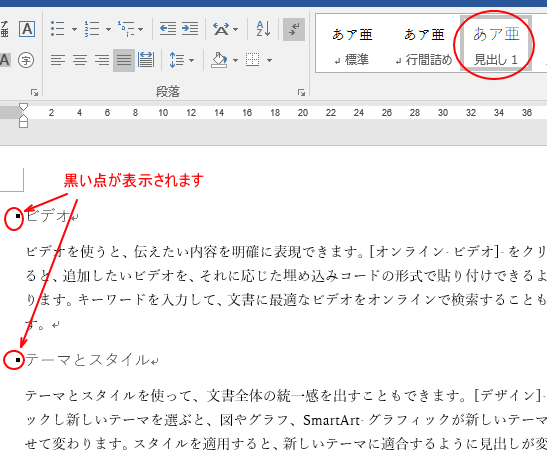Click the Asian Layout character scaling icon
Screen dimensions: 547x460
tap(221, 29)
